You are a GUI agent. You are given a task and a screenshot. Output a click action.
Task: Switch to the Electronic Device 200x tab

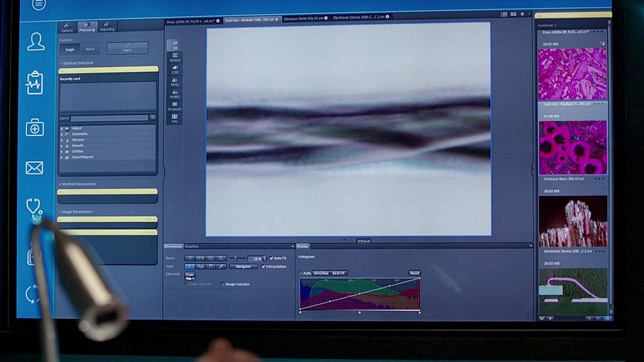[x=361, y=17]
